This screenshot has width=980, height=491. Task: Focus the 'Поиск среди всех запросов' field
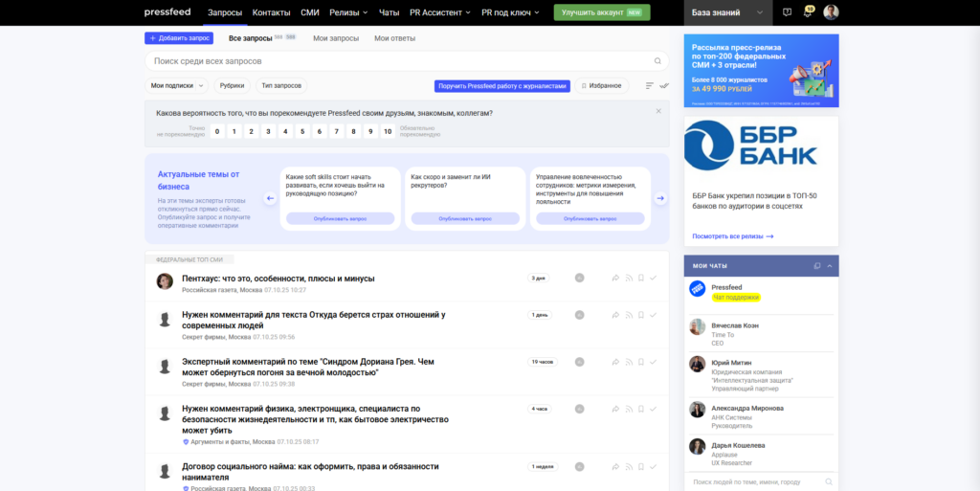[407, 61]
